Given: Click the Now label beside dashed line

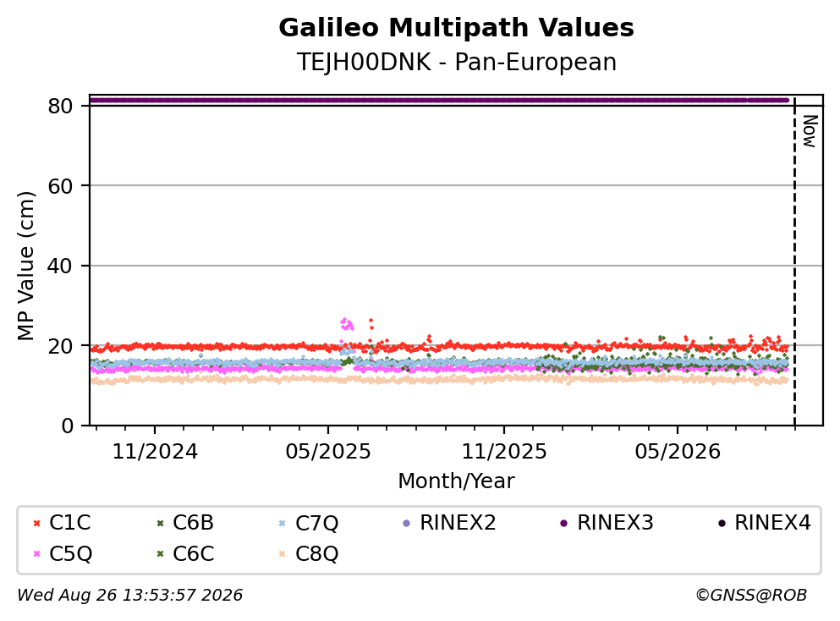Looking at the screenshot, I should 810,131.
